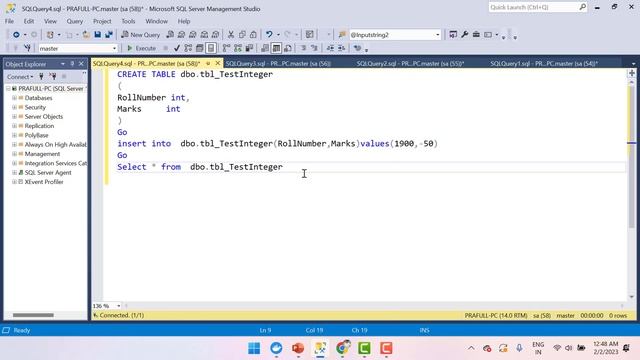The width and height of the screenshot is (640, 360).
Task: Switch to the SQLQuery2.sql tab
Action: 410,64
